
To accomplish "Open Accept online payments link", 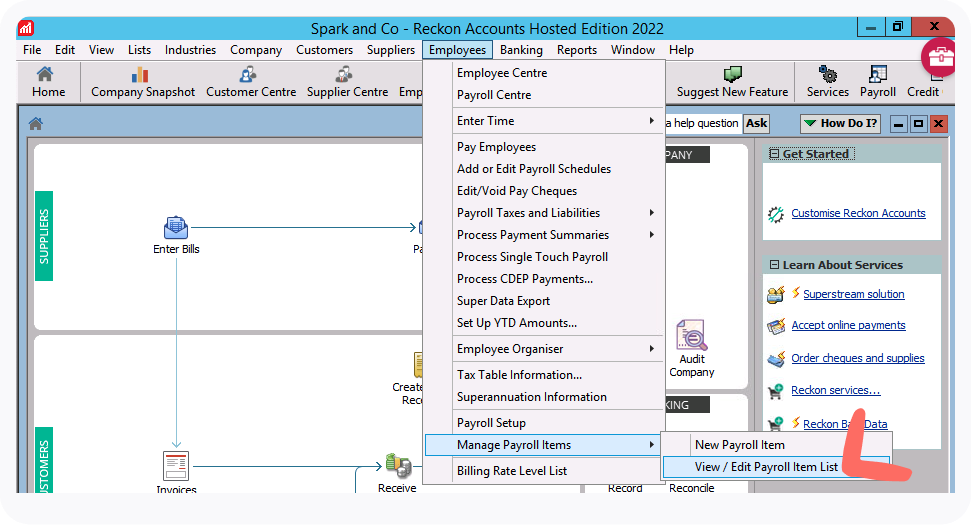I will (848, 326).
